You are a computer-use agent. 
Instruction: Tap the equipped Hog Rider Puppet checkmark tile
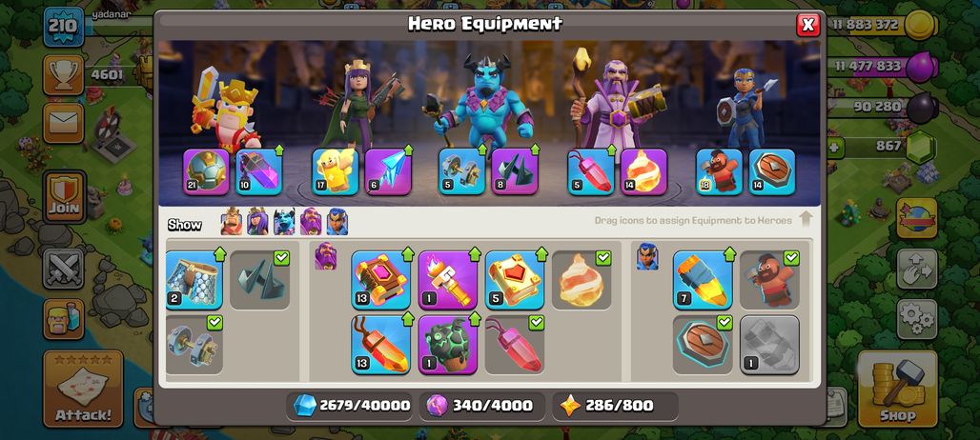click(769, 280)
